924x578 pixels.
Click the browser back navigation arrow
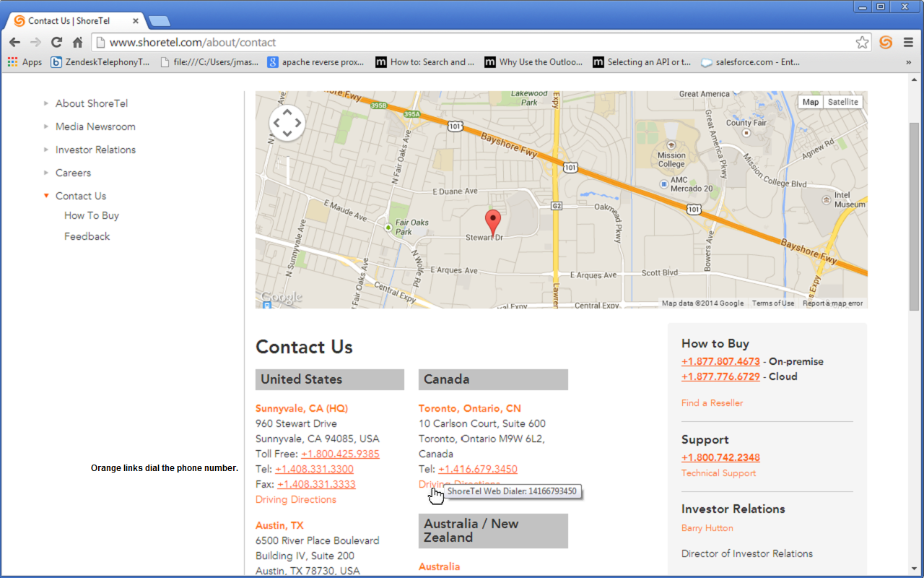(x=14, y=43)
